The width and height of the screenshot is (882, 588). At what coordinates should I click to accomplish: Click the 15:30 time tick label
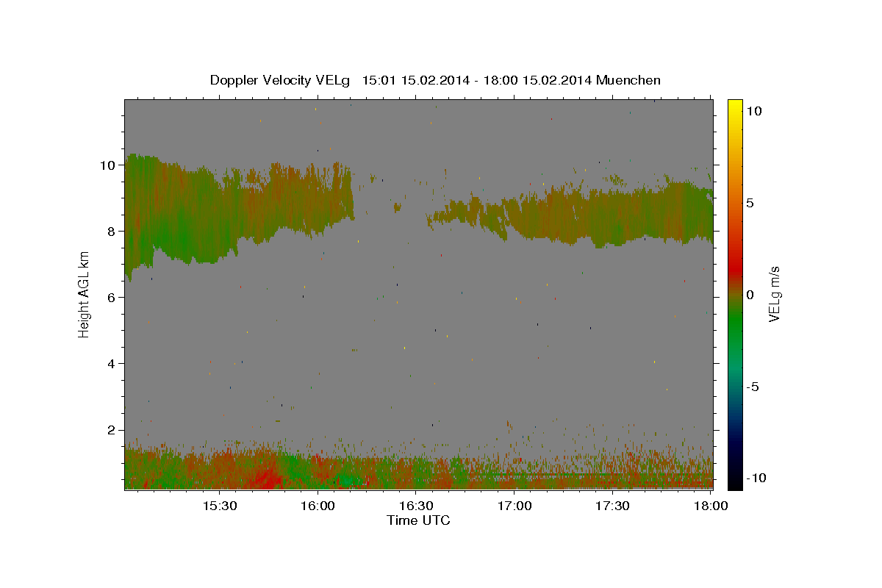pyautogui.click(x=219, y=506)
